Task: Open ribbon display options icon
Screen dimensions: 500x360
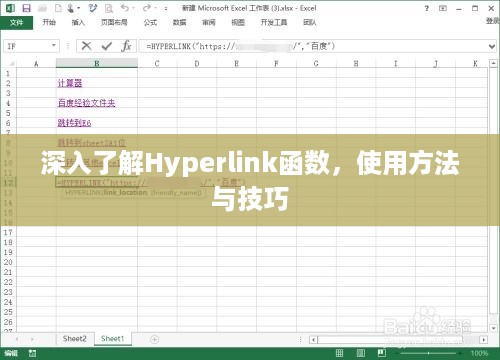Action: click(x=443, y=9)
